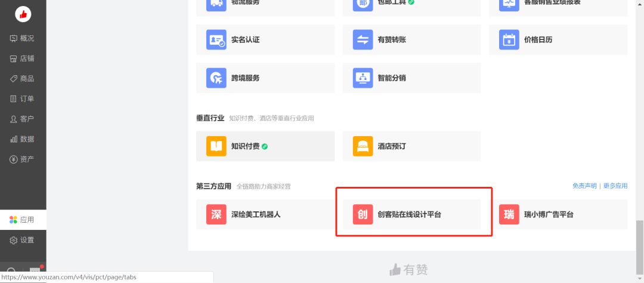Screen dimensions: 644x283
Task: Click the 实名认证 ID card icon
Action: pyautogui.click(x=216, y=40)
